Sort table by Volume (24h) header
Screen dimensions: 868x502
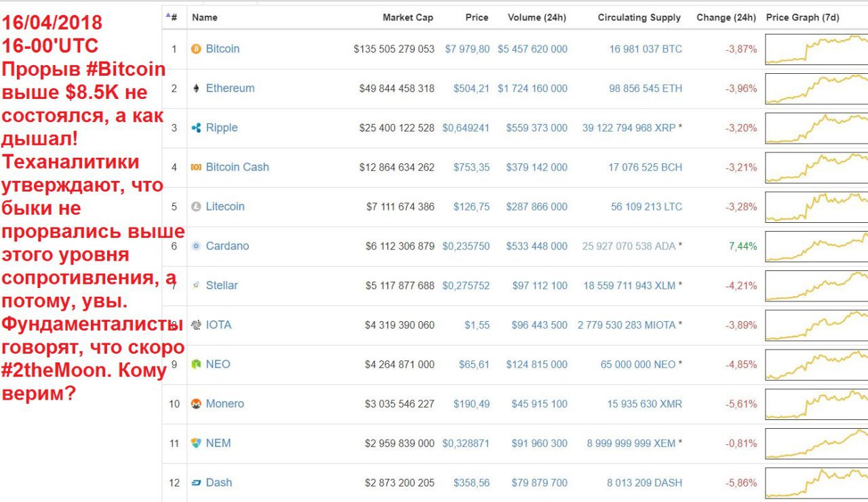pos(538,18)
